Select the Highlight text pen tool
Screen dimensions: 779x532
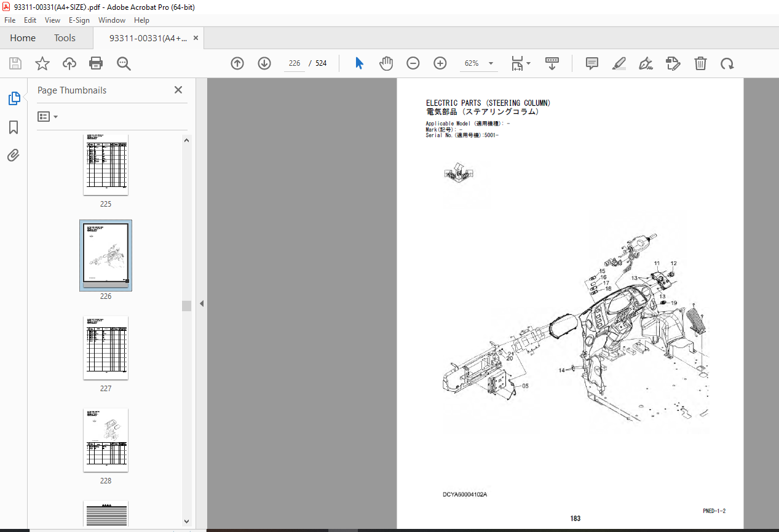pyautogui.click(x=619, y=63)
